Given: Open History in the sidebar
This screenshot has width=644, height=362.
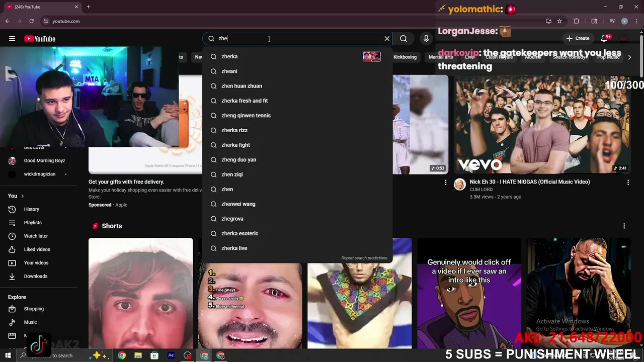Looking at the screenshot, I should [31, 209].
